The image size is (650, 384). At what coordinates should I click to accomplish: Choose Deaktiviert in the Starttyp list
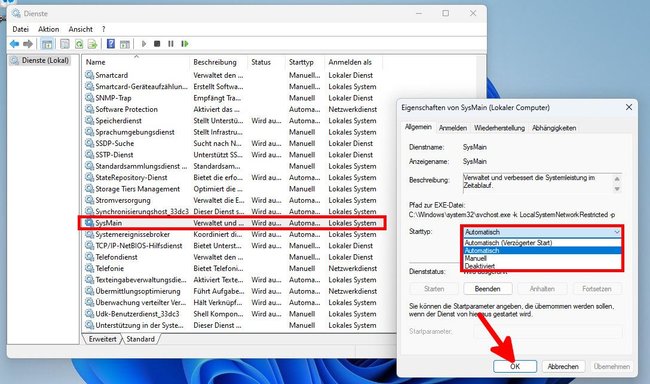541,266
